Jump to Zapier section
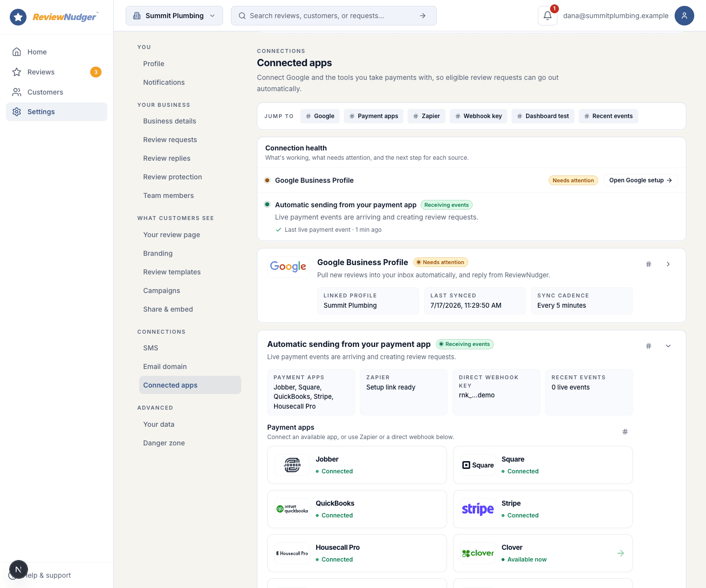706x588 pixels. (427, 116)
